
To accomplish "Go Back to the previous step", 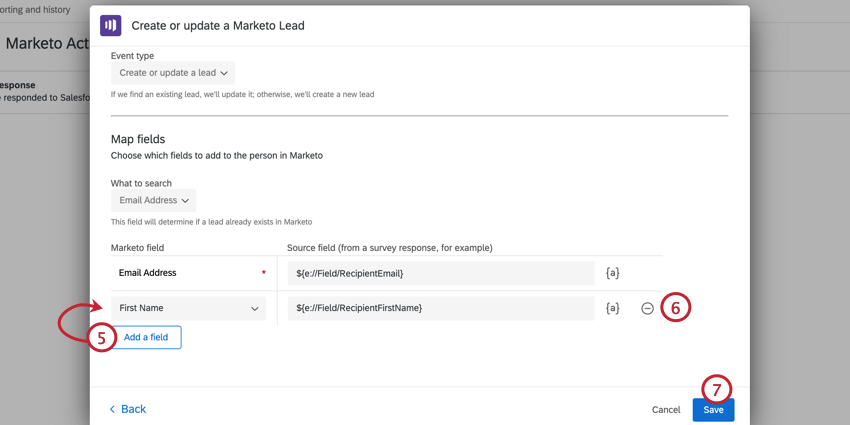I will click(133, 409).
